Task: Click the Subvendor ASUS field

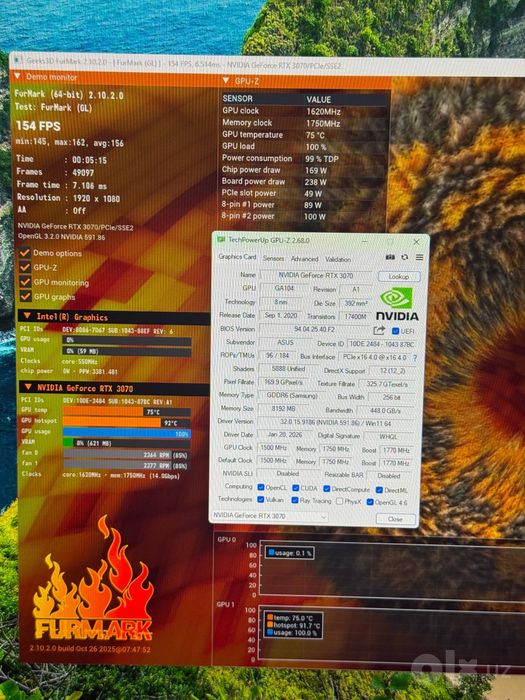Action: (285, 342)
